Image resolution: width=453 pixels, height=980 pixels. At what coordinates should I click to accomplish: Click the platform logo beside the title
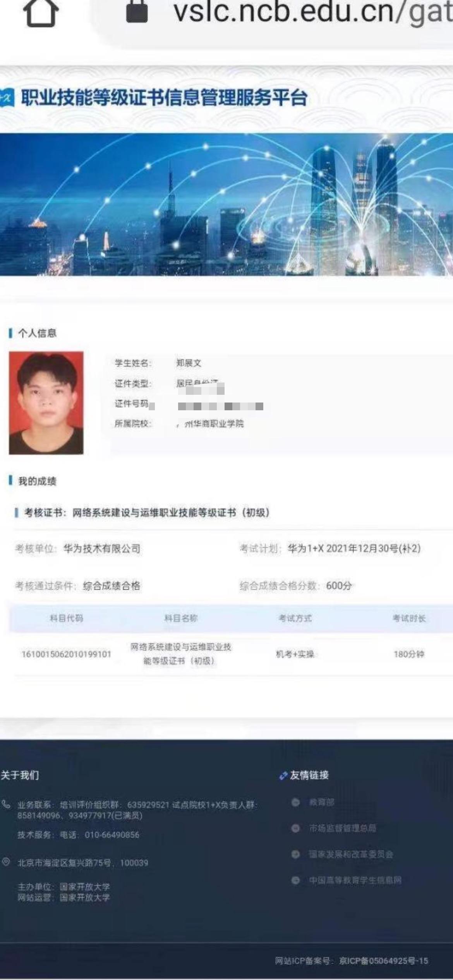(7, 98)
